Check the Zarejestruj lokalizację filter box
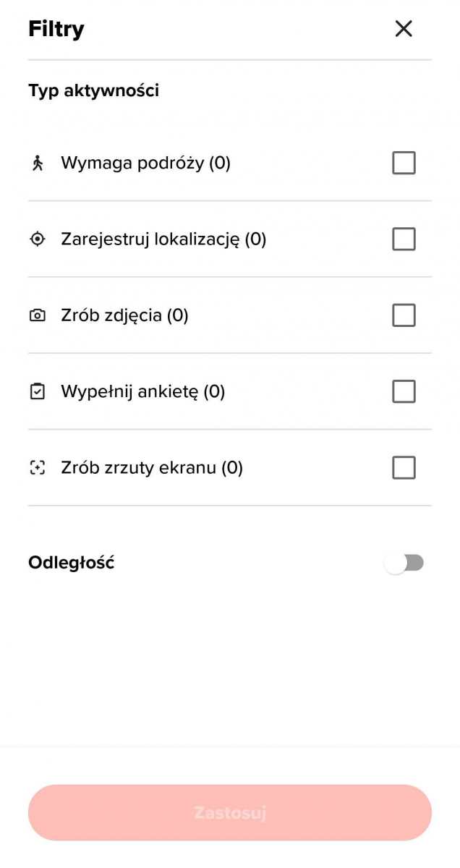Viewport: 460px width, 868px height. (404, 239)
